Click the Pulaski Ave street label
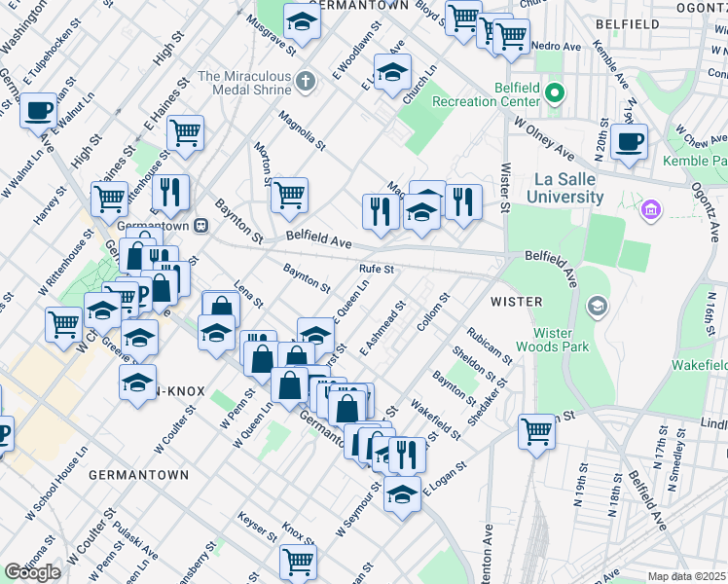The height and width of the screenshot is (584, 728). click(135, 540)
